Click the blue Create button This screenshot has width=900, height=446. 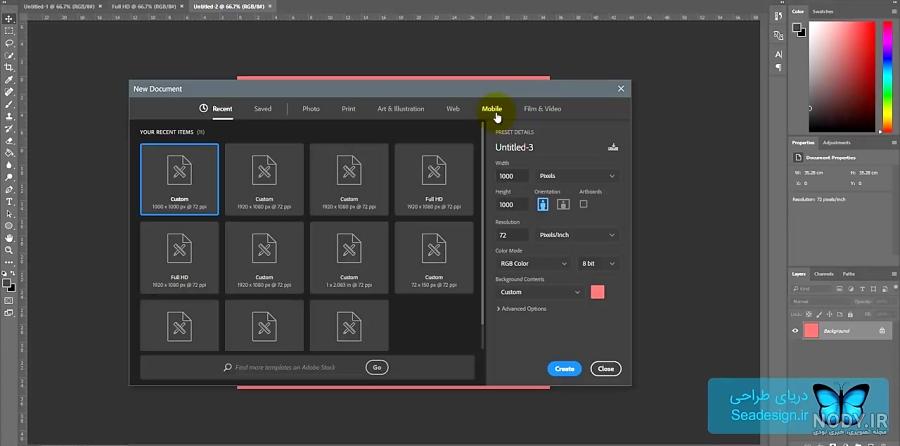[x=564, y=369]
